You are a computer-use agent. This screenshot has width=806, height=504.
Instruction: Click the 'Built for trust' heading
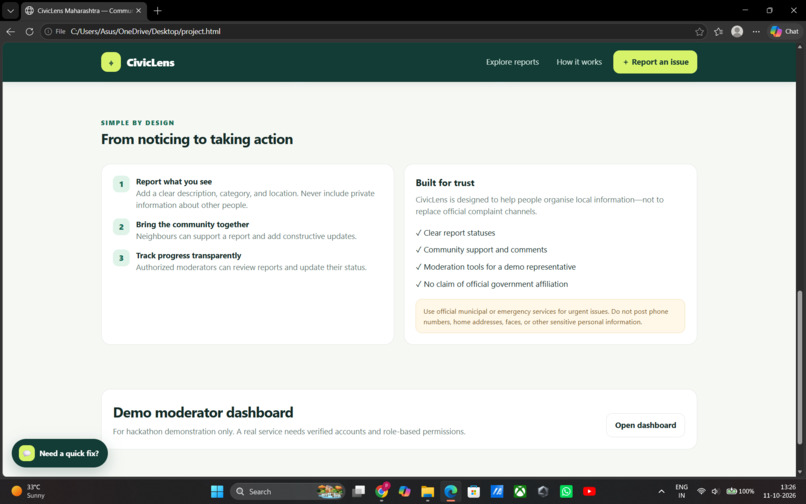pyautogui.click(x=445, y=183)
